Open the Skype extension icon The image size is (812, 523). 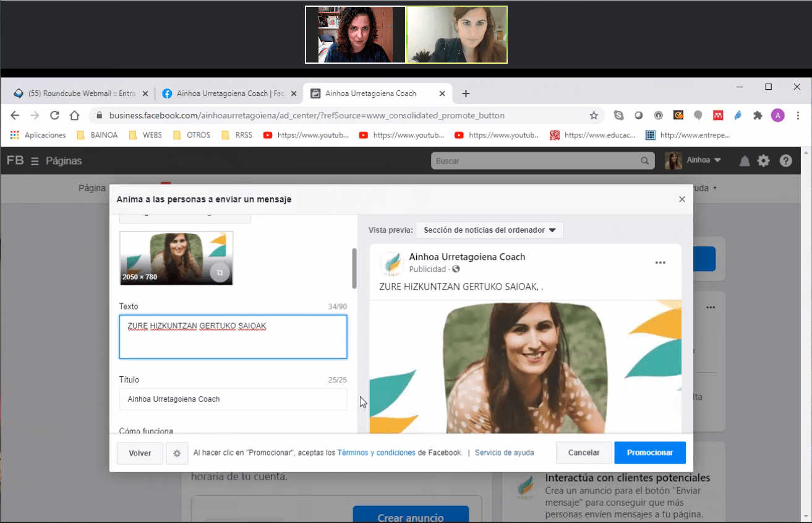pyautogui.click(x=618, y=115)
